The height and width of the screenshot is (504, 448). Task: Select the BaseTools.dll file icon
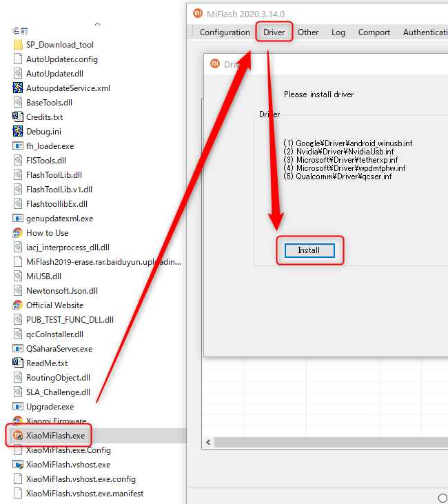click(x=18, y=102)
